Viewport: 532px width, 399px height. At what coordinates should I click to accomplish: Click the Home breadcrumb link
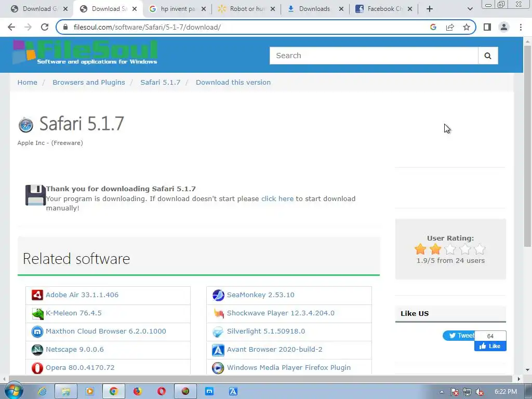coord(27,83)
